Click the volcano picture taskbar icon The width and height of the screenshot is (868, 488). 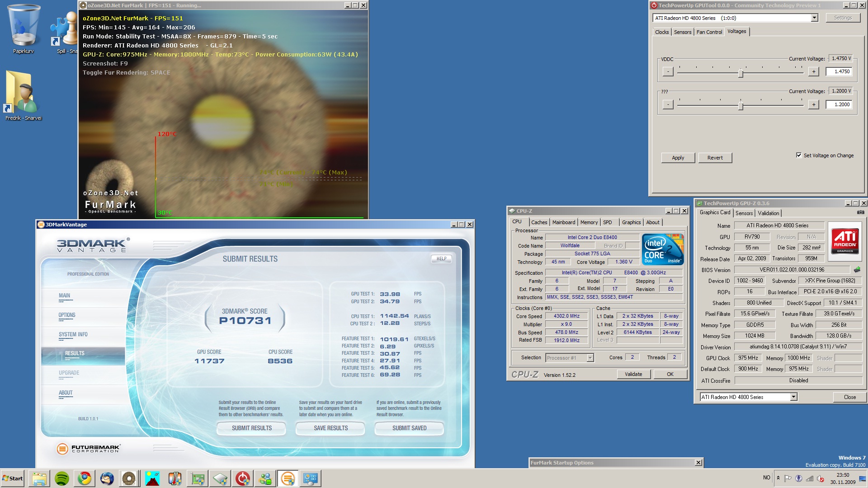coord(152,479)
